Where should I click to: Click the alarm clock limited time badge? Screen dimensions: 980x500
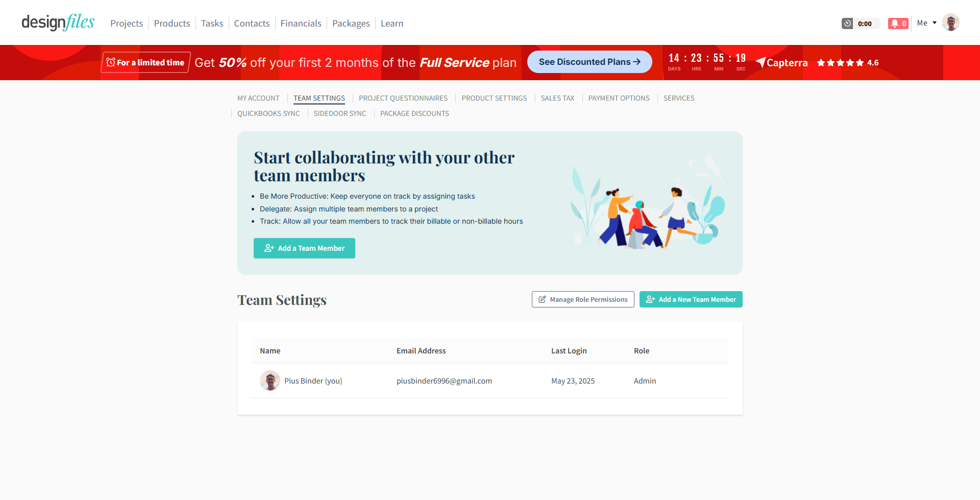coord(145,62)
